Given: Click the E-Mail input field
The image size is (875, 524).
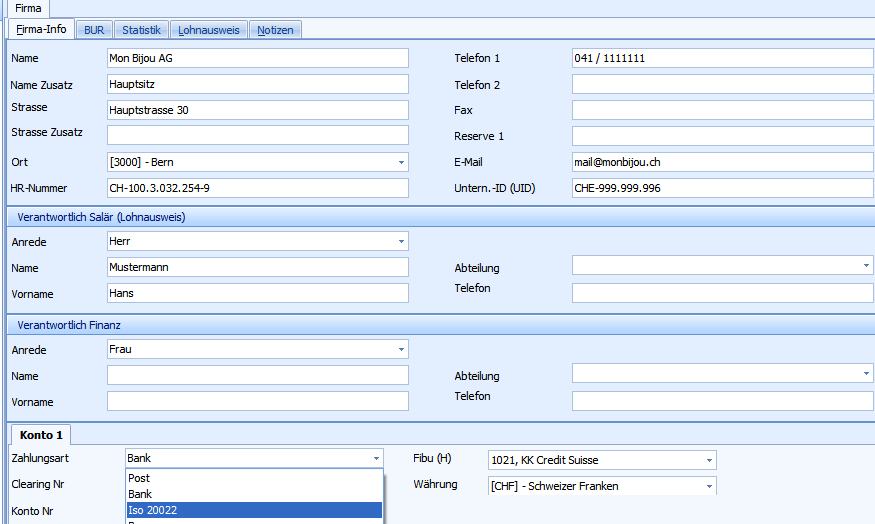Looking at the screenshot, I should (722, 162).
